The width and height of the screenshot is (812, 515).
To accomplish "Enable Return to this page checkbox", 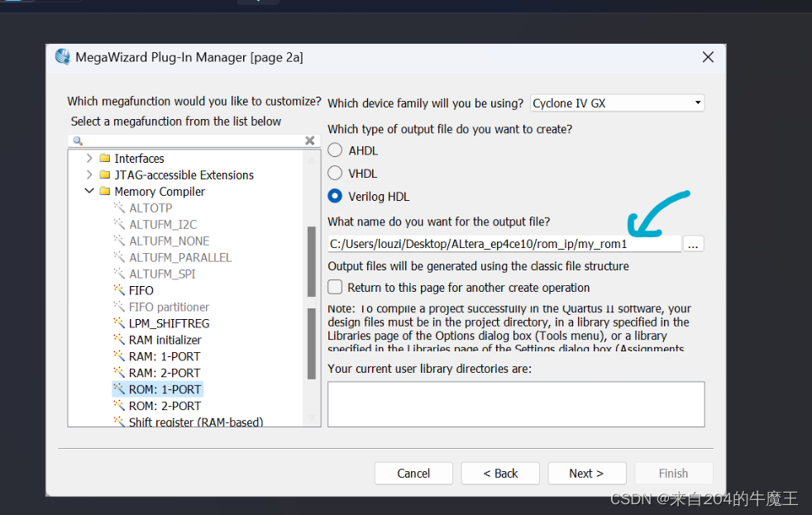I will [335, 288].
